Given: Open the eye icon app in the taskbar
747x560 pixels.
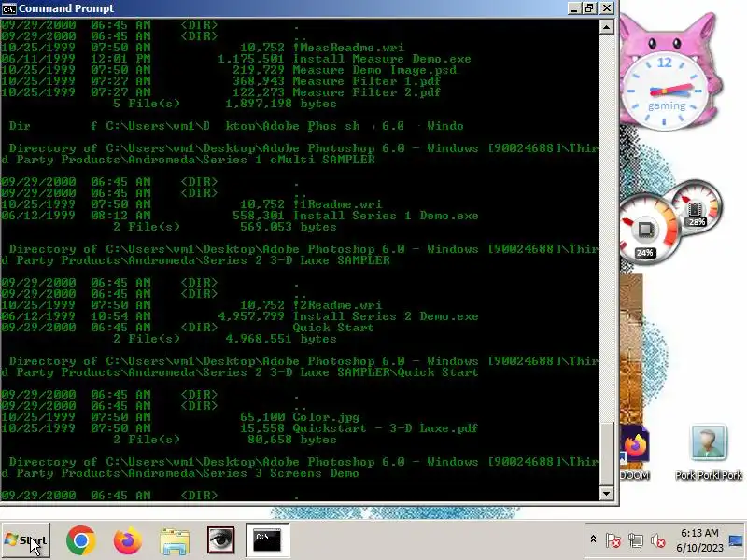Looking at the screenshot, I should coord(220,540).
